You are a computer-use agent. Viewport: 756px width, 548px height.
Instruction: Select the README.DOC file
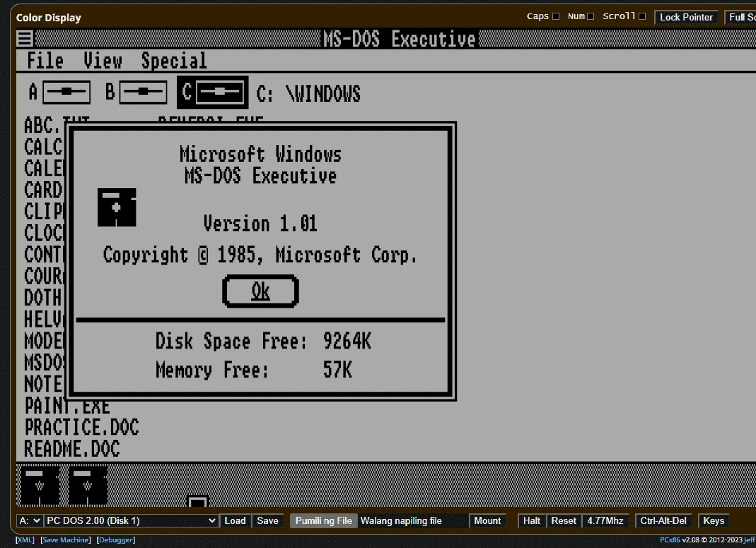[x=72, y=449]
